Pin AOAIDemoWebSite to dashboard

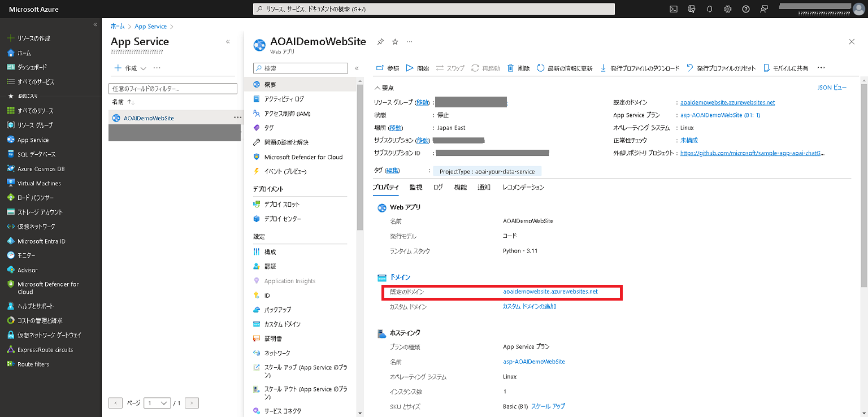[380, 42]
